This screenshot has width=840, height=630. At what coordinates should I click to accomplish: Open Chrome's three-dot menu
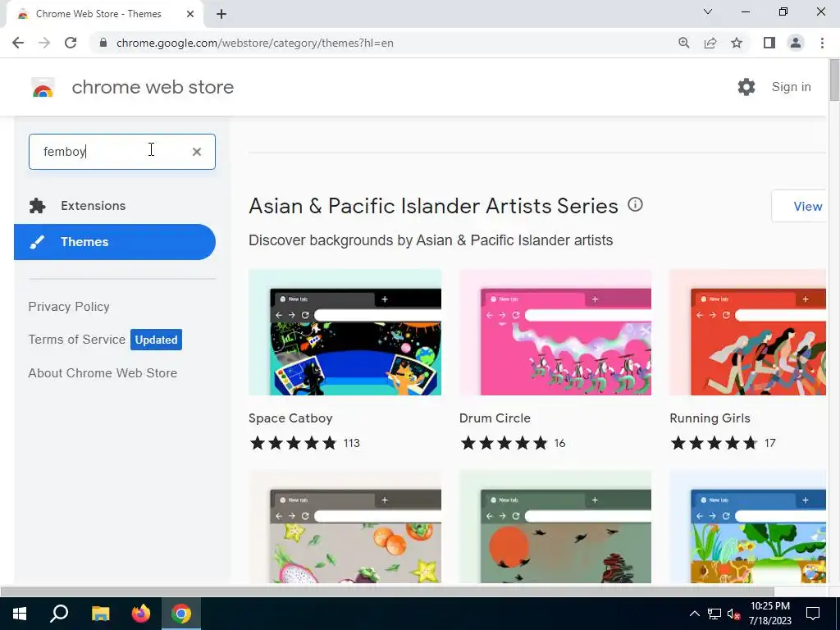822,43
